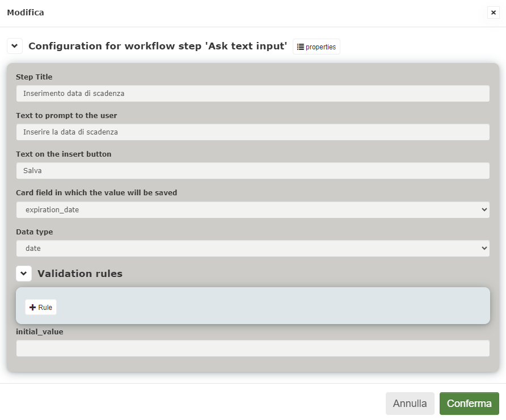The height and width of the screenshot is (420, 506).
Task: Open the Data type dropdown showing date
Action: (x=252, y=248)
